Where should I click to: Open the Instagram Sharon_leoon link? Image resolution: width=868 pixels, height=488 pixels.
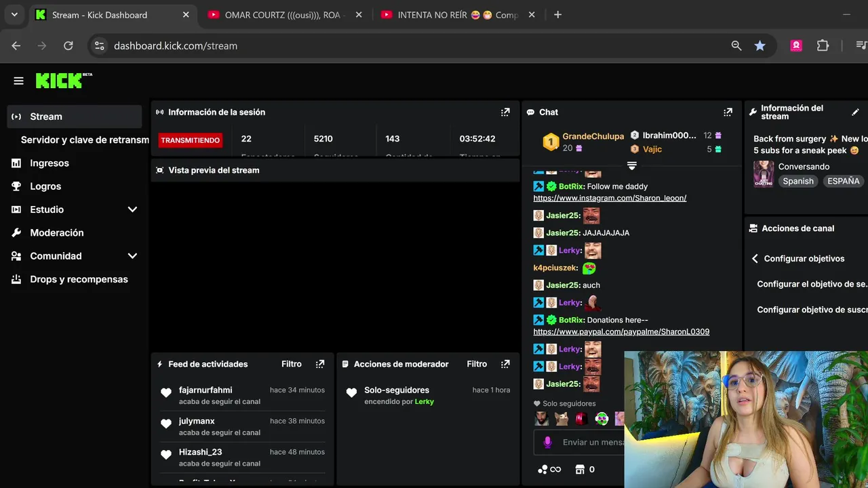point(610,198)
